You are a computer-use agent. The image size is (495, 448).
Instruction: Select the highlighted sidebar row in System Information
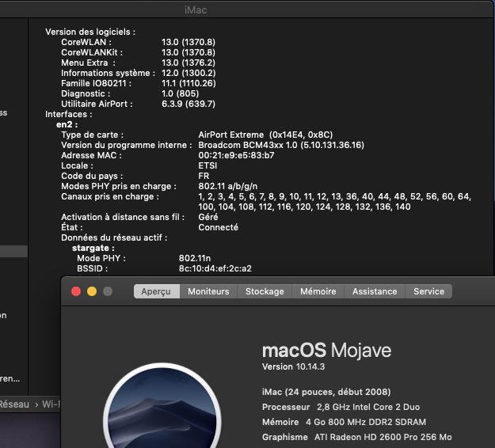pos(14,252)
